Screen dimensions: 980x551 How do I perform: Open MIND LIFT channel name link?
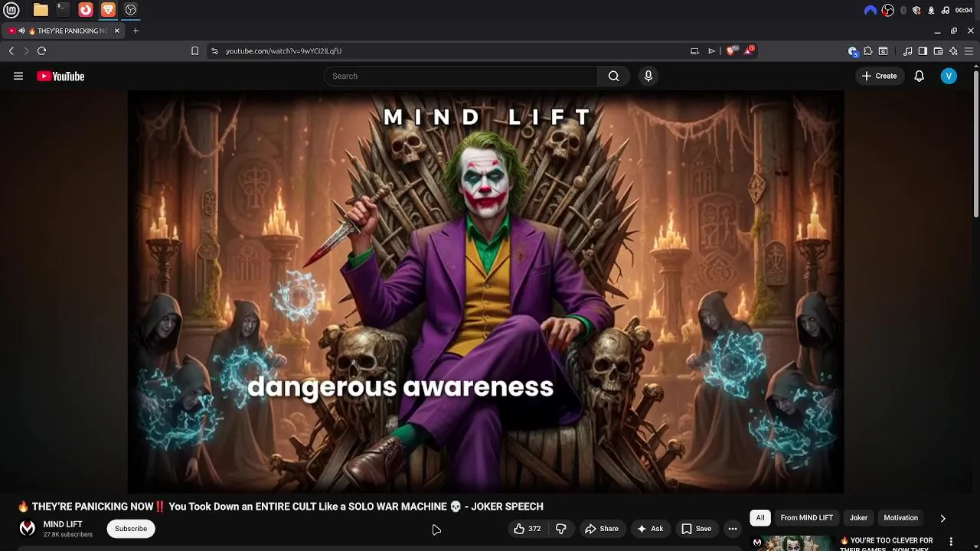[x=63, y=524]
